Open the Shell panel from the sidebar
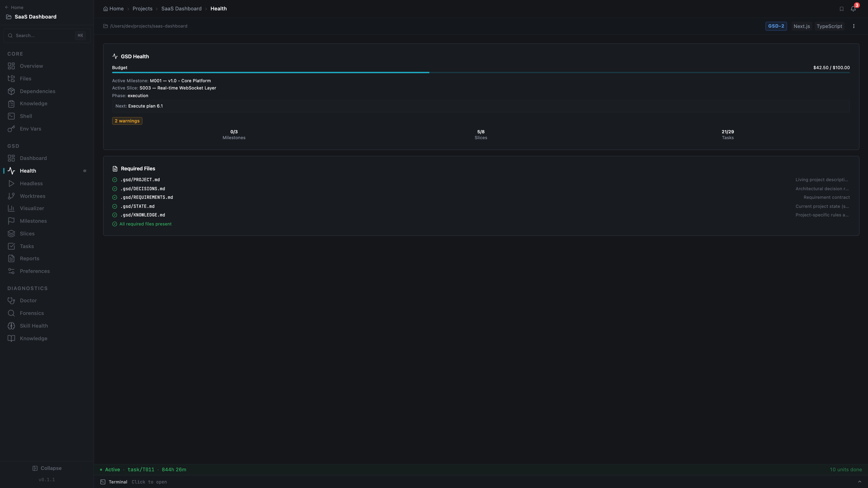 click(x=26, y=116)
